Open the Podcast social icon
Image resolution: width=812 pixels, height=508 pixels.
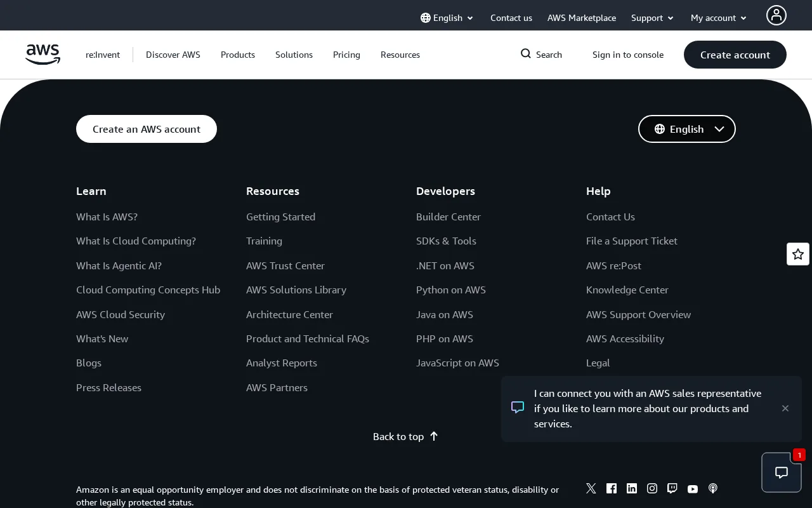[x=713, y=488]
